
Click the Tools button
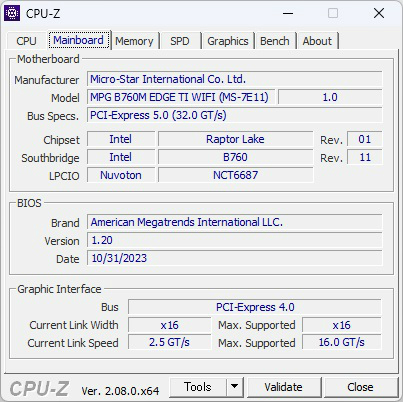198,387
